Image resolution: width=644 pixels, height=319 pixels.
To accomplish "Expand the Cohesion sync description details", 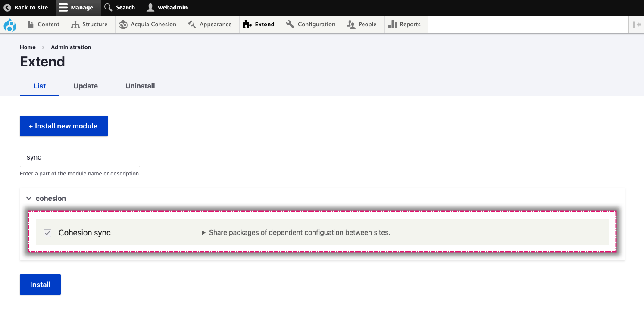I will [x=203, y=232].
